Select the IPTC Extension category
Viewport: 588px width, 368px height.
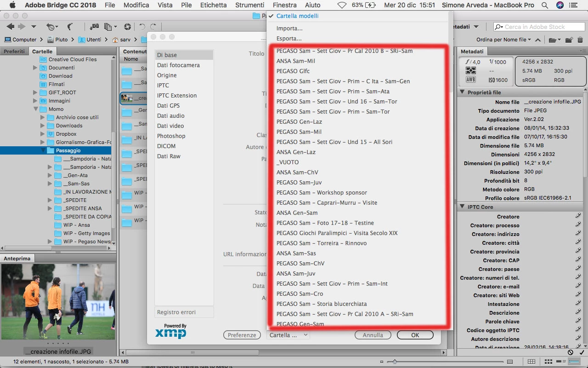pyautogui.click(x=184, y=95)
